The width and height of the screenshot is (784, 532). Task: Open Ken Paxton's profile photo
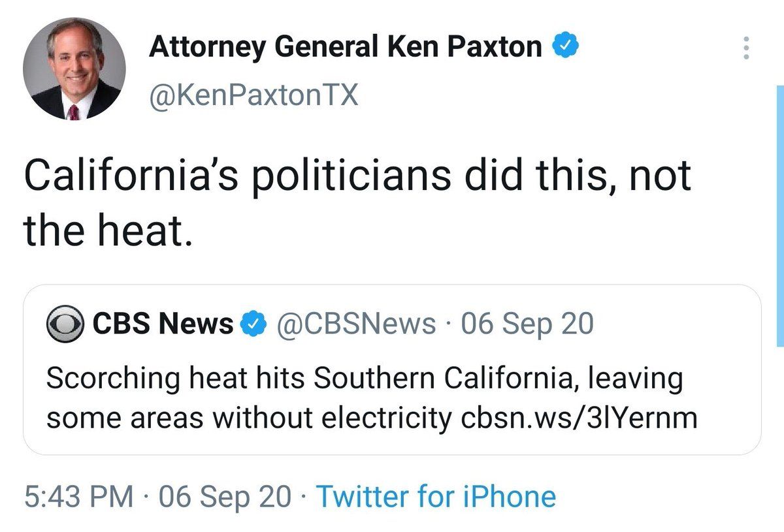tap(74, 69)
